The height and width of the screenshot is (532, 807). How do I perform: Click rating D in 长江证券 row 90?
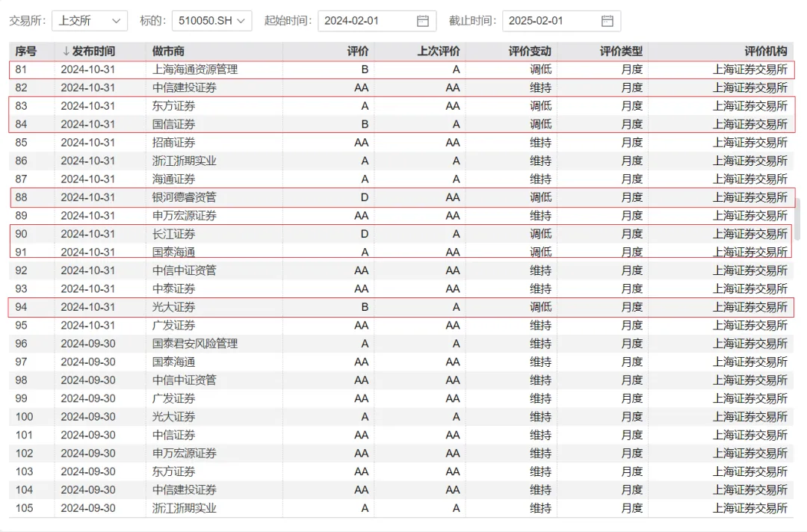[365, 234]
